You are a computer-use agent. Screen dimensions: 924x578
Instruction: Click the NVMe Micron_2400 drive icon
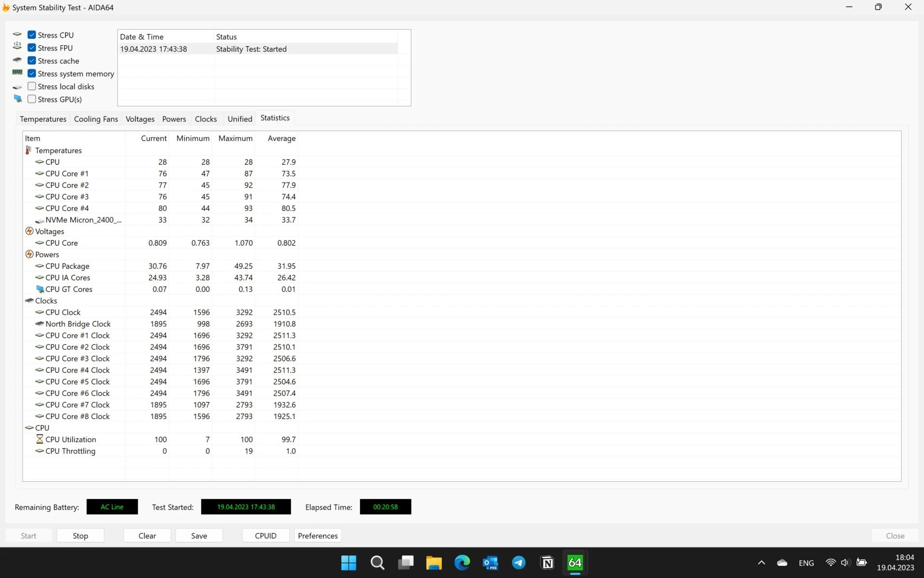click(39, 220)
